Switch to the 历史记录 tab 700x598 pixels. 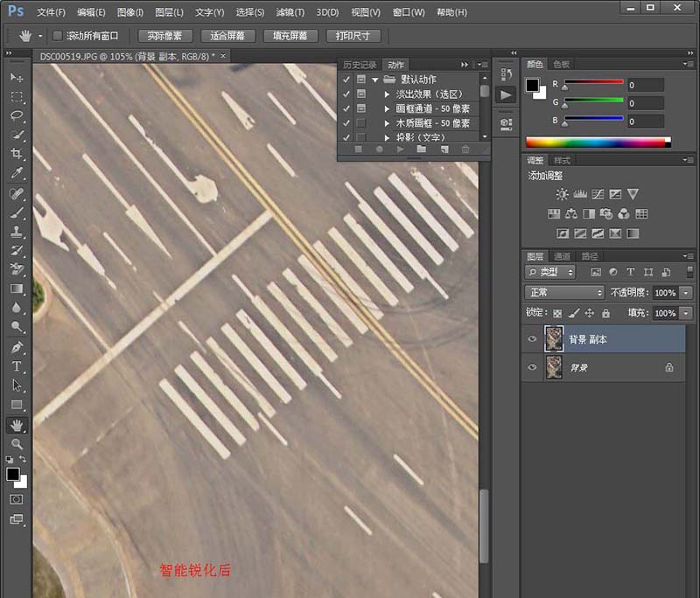(x=359, y=65)
